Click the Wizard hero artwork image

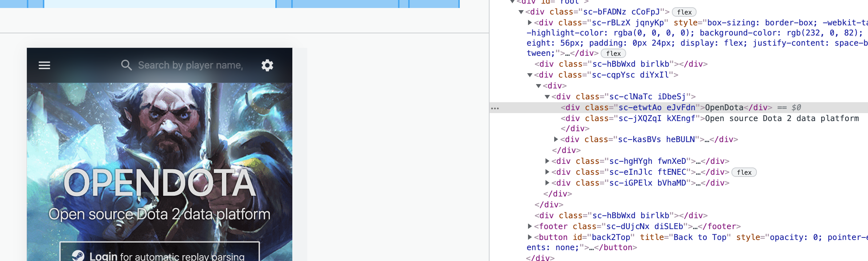coord(159,172)
